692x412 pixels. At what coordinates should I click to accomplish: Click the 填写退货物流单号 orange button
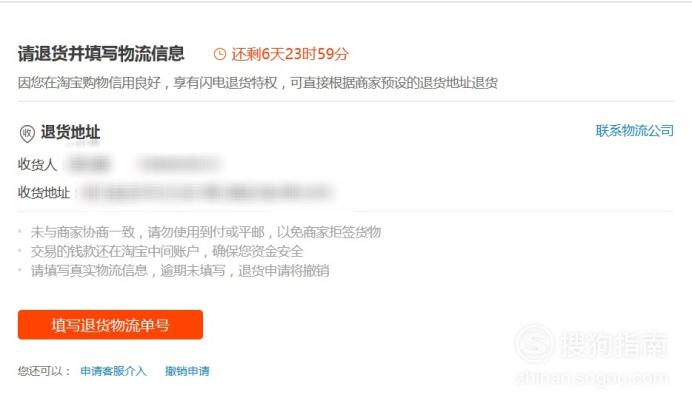pos(110,325)
